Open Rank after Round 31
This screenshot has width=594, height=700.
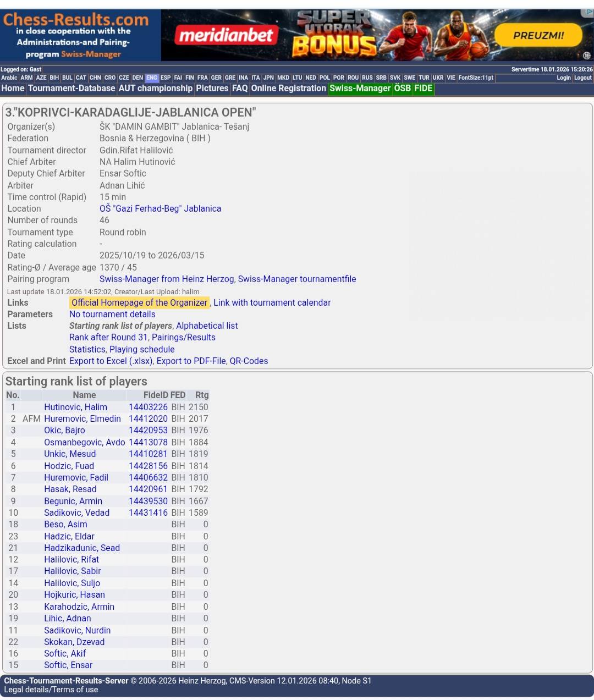(108, 338)
